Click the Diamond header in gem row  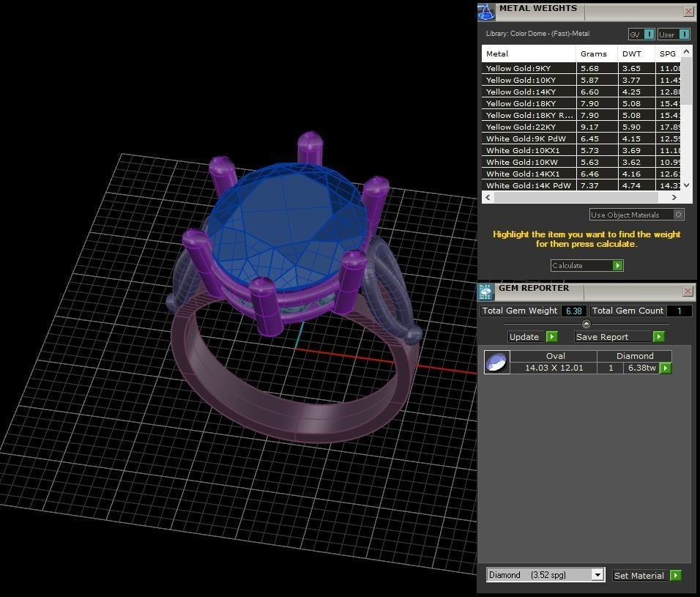pyautogui.click(x=634, y=356)
